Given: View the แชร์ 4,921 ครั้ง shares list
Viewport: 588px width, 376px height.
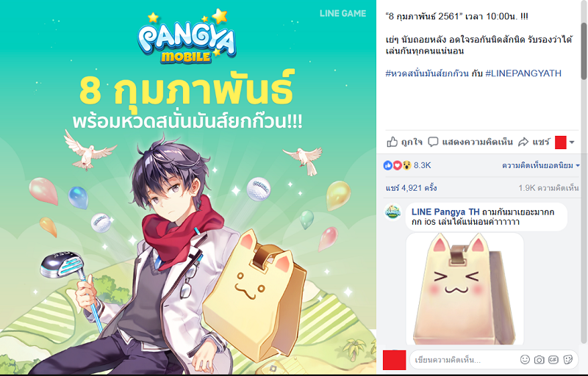Looking at the screenshot, I should pos(411,187).
